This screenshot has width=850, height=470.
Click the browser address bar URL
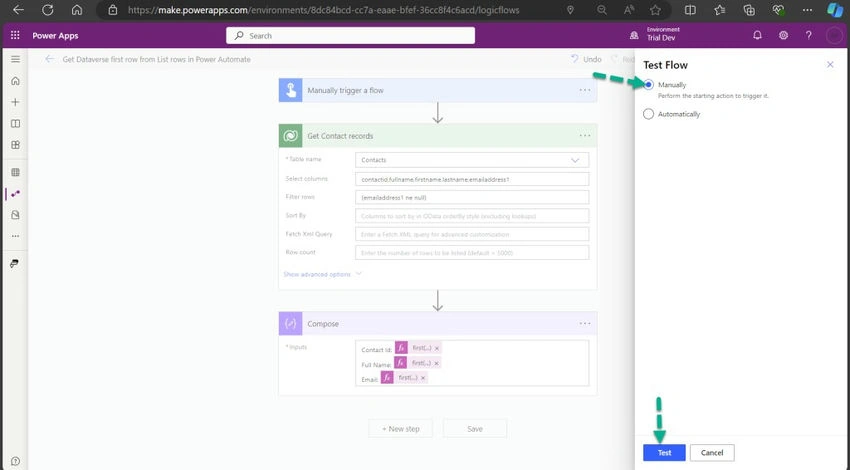324,10
